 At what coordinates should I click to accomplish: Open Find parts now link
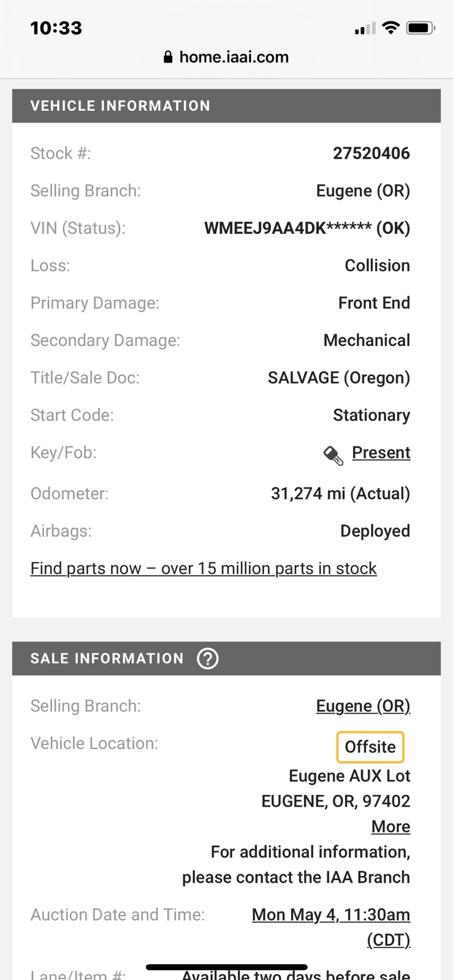pyautogui.click(x=204, y=568)
